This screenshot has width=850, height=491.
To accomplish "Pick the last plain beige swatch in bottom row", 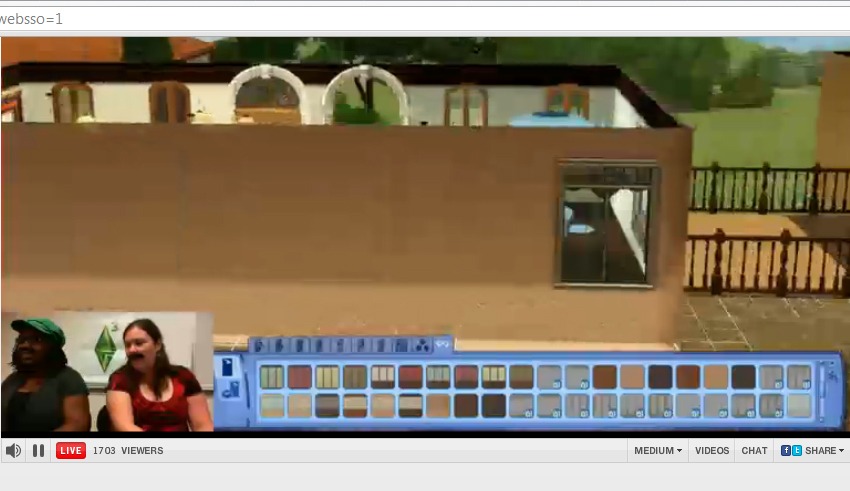I will [x=799, y=405].
